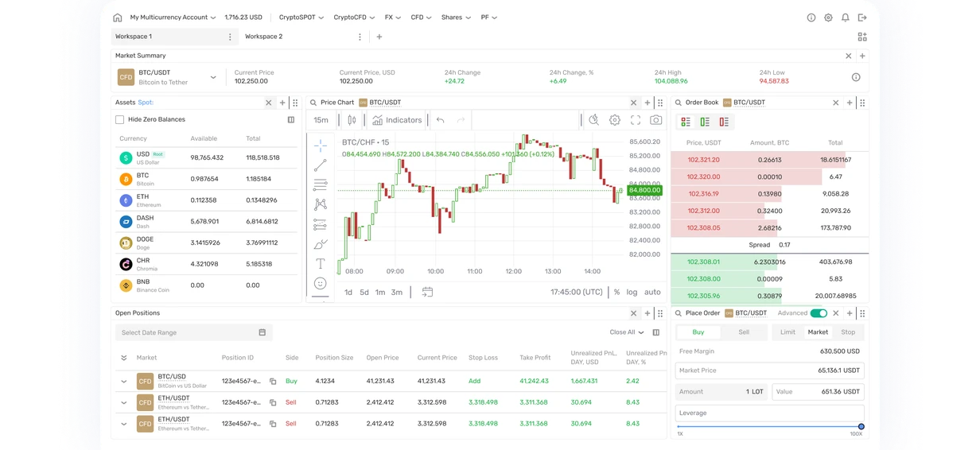This screenshot has width=980, height=450.
Task: Select the trend line drawing tool
Action: pos(320,165)
